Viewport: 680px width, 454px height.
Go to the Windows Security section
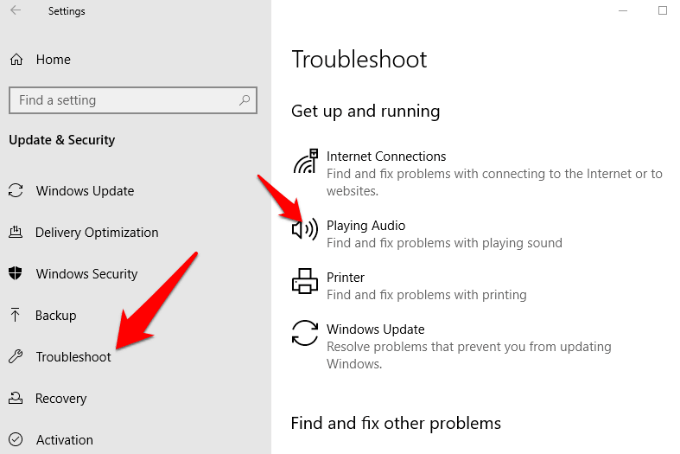click(x=86, y=274)
